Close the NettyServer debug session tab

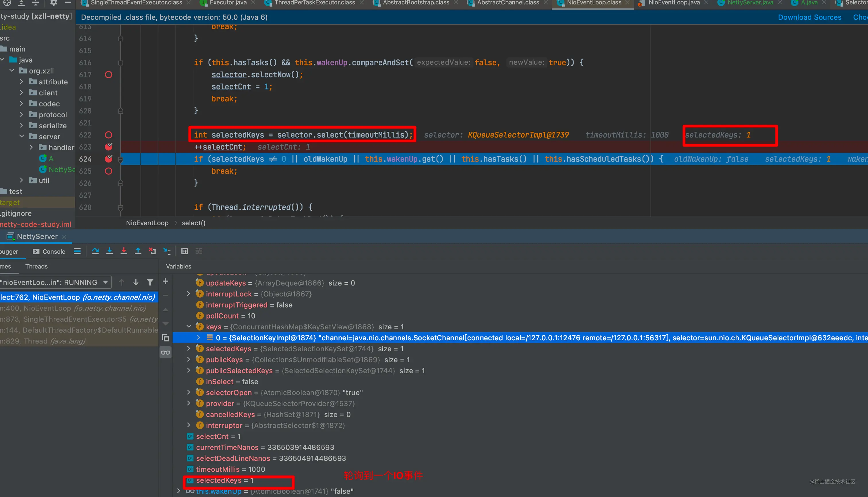click(x=64, y=236)
